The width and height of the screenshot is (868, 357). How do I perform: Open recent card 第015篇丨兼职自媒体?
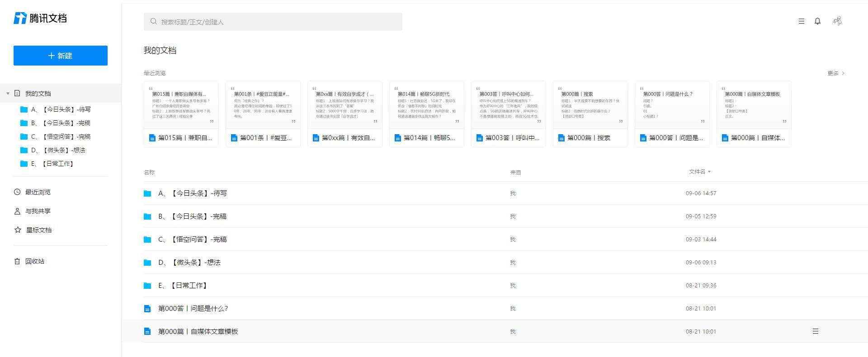[181, 114]
